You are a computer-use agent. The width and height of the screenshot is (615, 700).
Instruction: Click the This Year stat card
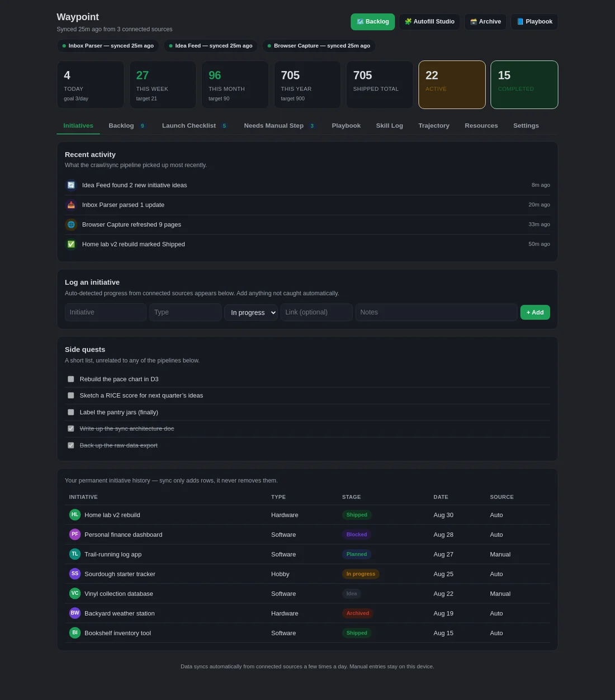pyautogui.click(x=307, y=84)
